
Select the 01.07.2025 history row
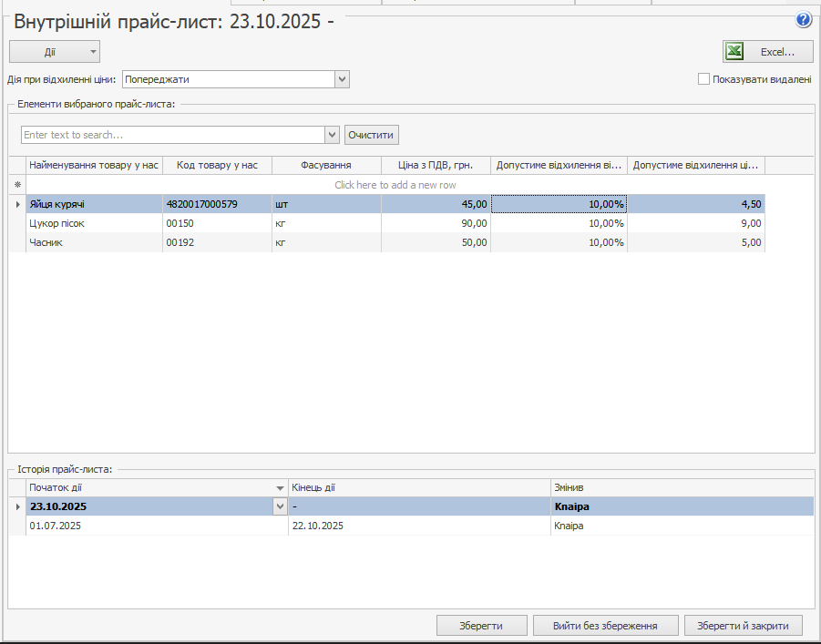(155, 526)
